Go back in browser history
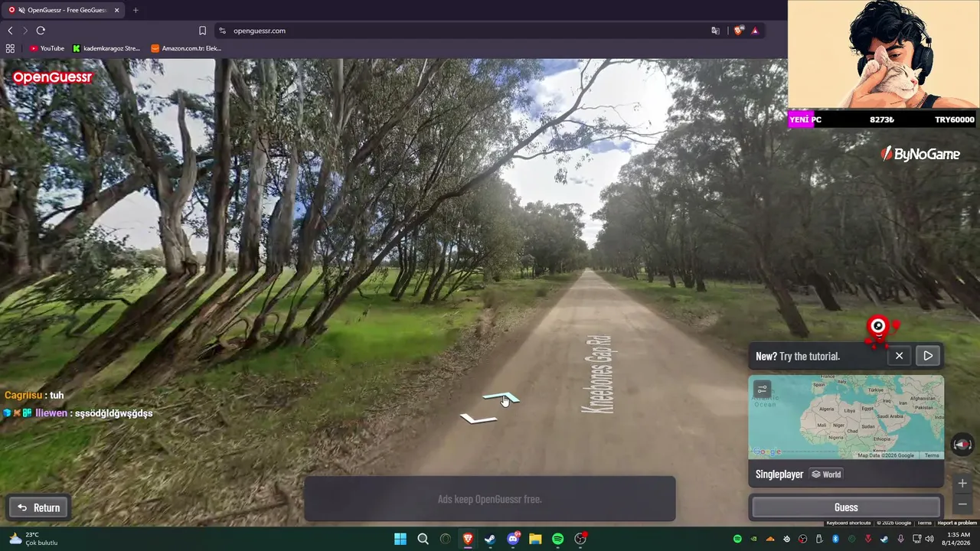Screen dimensions: 980x551 pyautogui.click(x=10, y=31)
